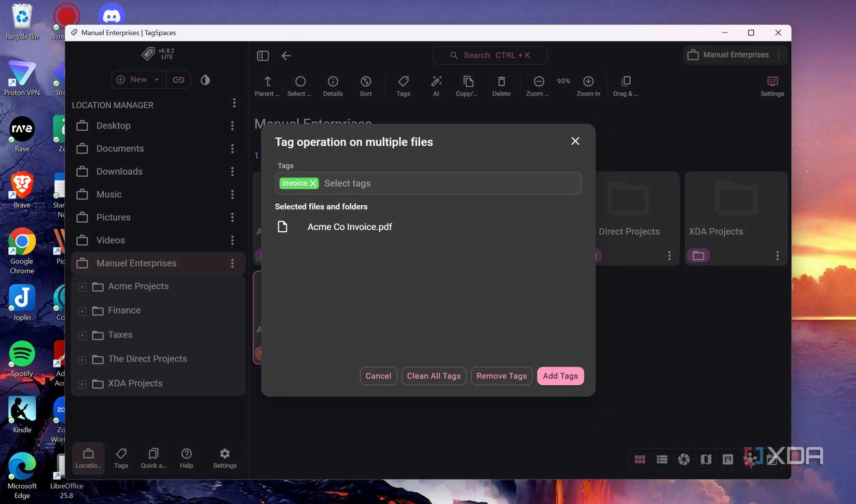Switch to the grid perspective view
Screen dimensions: 856x504
[640, 459]
